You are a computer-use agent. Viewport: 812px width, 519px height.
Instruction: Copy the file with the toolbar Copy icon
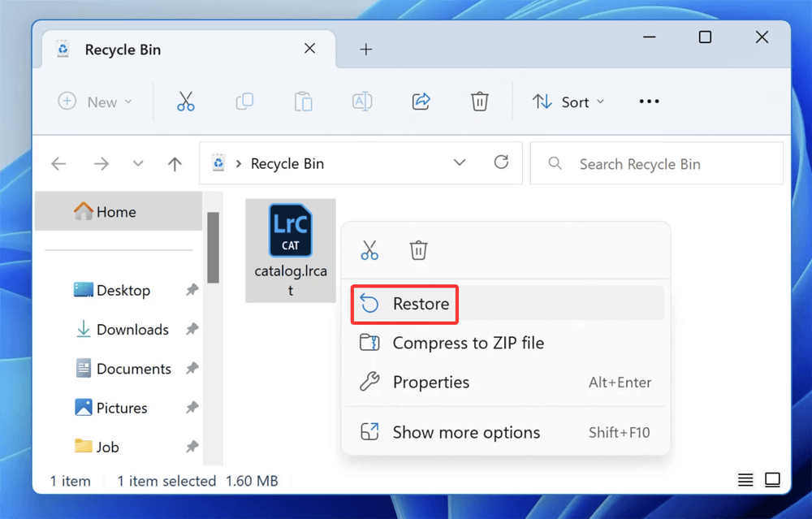pos(244,102)
